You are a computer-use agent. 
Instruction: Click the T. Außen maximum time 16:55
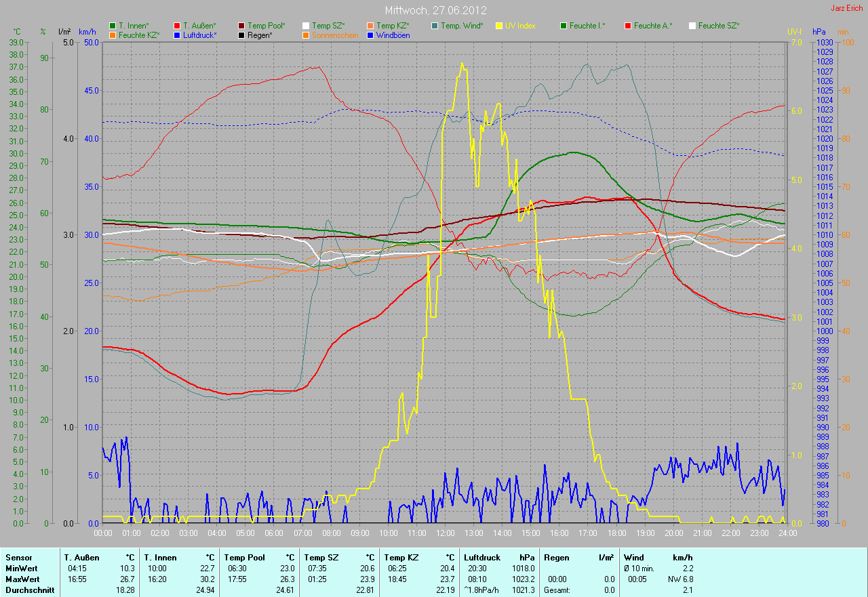coord(77,579)
